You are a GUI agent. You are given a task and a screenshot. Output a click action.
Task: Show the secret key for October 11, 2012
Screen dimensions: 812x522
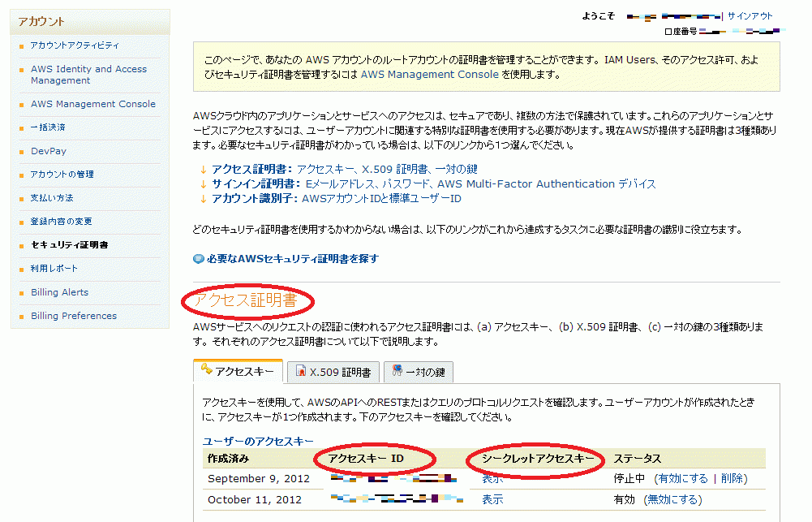point(492,499)
